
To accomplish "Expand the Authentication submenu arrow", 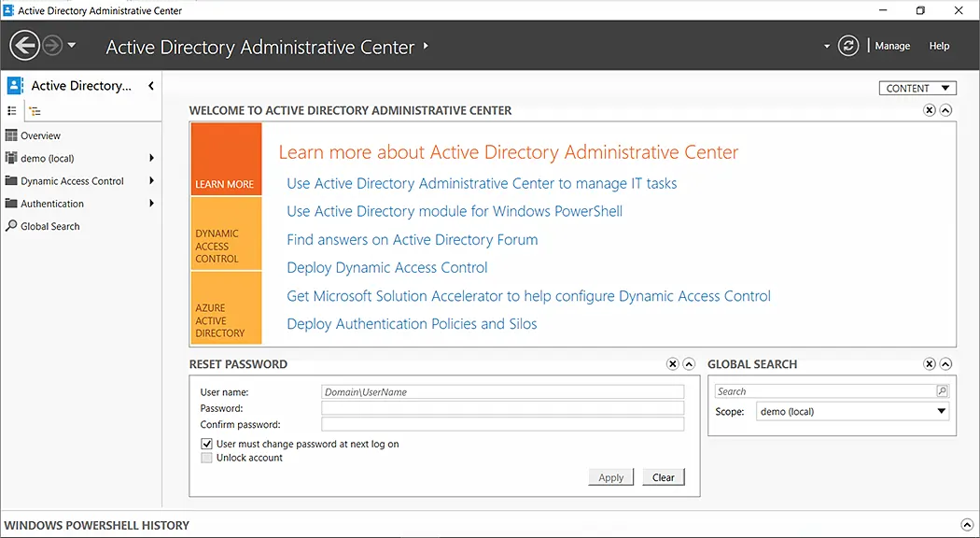I will [x=151, y=204].
